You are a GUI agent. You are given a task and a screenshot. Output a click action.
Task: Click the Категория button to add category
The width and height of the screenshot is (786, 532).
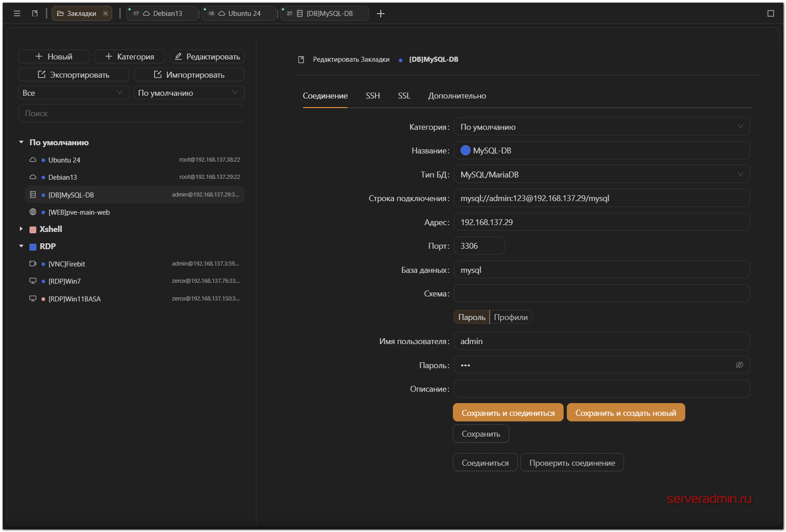(x=129, y=56)
